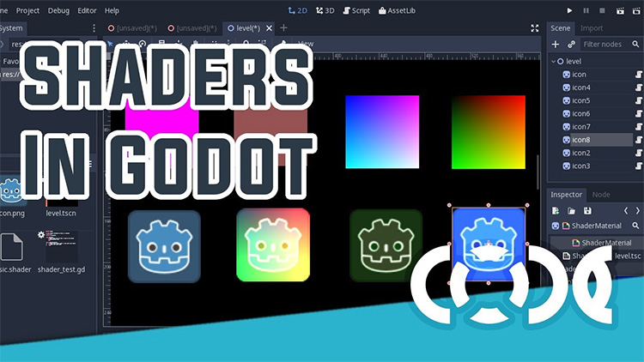Open the script attached to icon6

(x=639, y=114)
